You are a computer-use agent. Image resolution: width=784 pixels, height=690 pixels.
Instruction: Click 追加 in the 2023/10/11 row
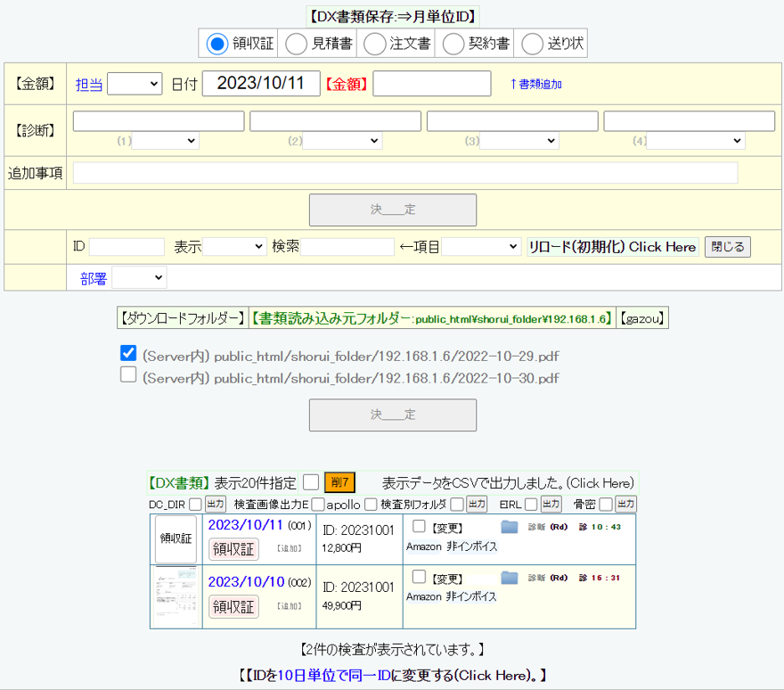[289, 548]
